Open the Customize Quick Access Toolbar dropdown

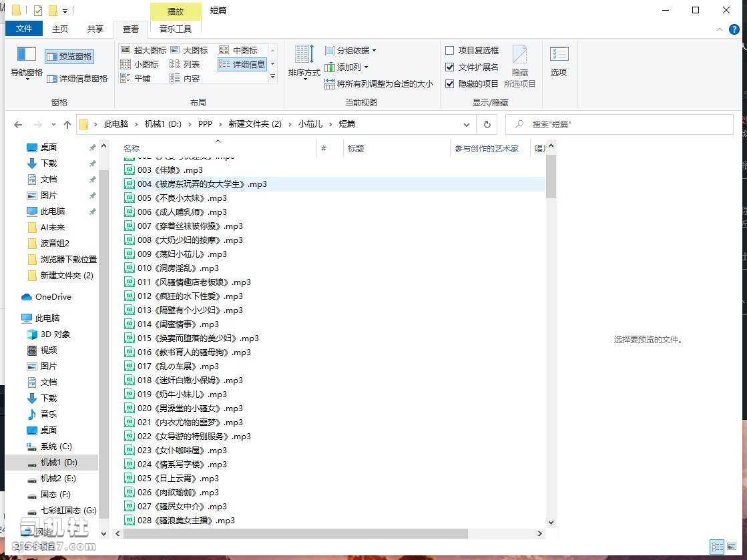pyautogui.click(x=65, y=11)
